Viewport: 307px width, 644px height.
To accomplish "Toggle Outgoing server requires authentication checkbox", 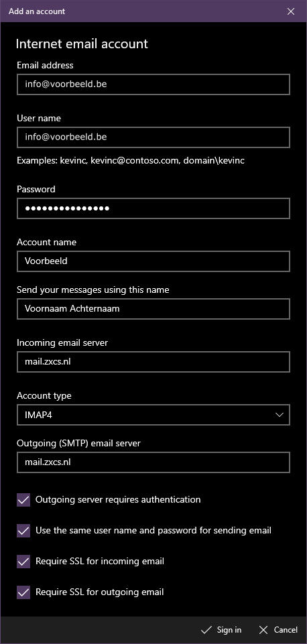I will point(23,500).
